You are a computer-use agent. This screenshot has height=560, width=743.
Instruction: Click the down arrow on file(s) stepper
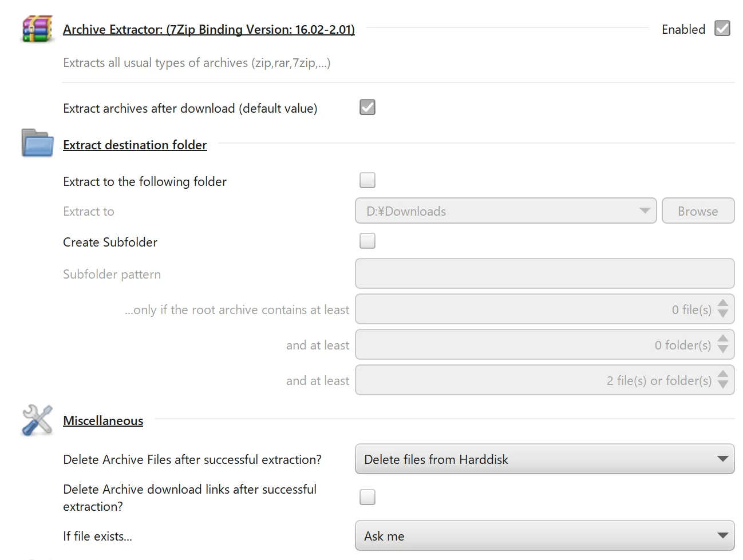(x=722, y=313)
